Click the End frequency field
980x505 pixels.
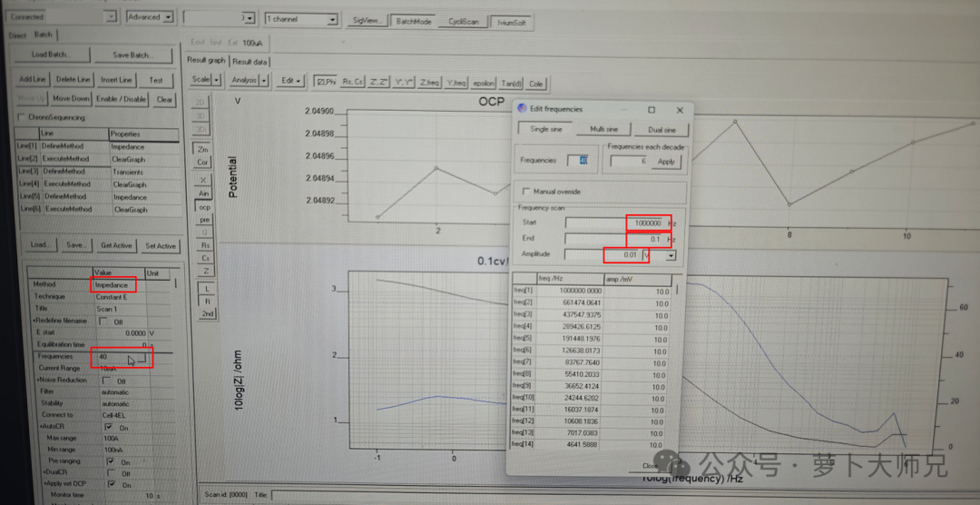615,239
